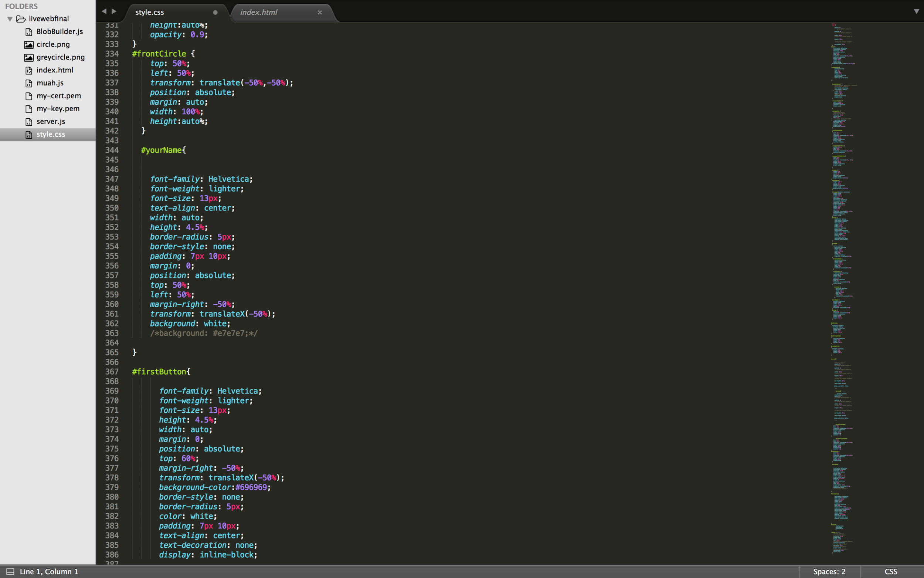Open server.js from the sidebar

[51, 121]
